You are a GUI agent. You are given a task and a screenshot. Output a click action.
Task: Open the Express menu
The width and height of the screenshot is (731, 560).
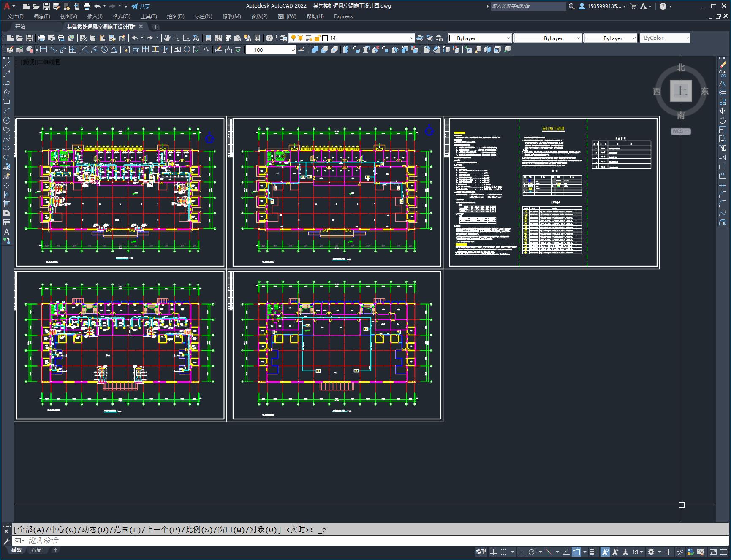coord(343,16)
